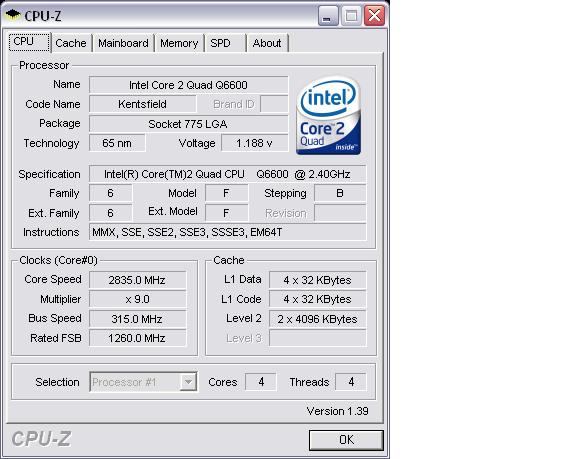The width and height of the screenshot is (576, 459).
Task: Click the Level 2 value 2 x 4096 KBytes
Action: [x=317, y=319]
